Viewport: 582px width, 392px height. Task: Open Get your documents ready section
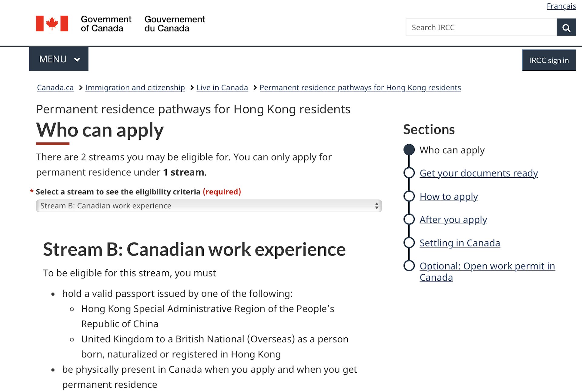point(478,173)
